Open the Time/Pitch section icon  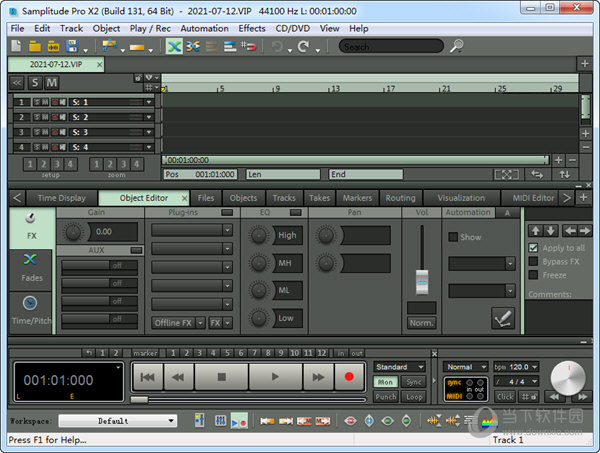(31, 311)
